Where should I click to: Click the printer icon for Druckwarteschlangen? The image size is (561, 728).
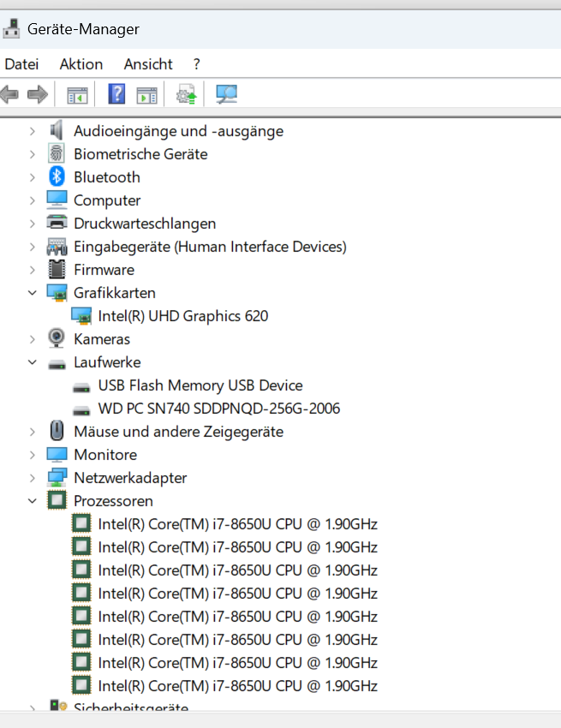coord(57,223)
